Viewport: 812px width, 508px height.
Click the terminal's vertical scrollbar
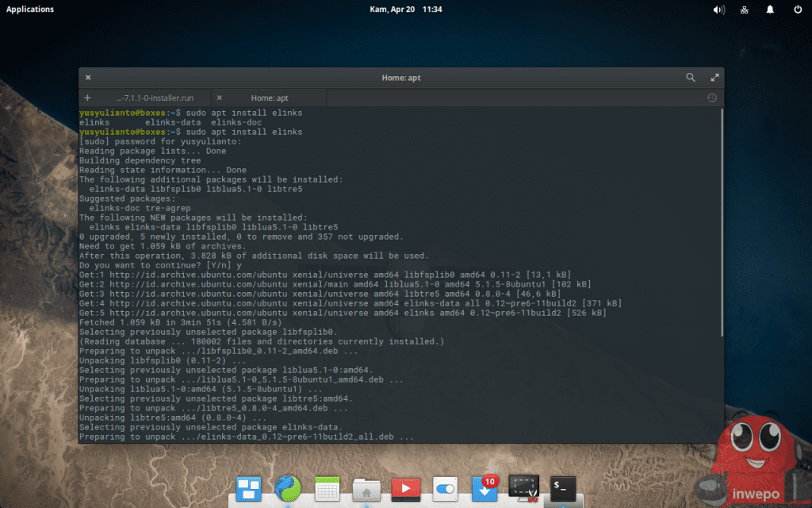pos(721,222)
